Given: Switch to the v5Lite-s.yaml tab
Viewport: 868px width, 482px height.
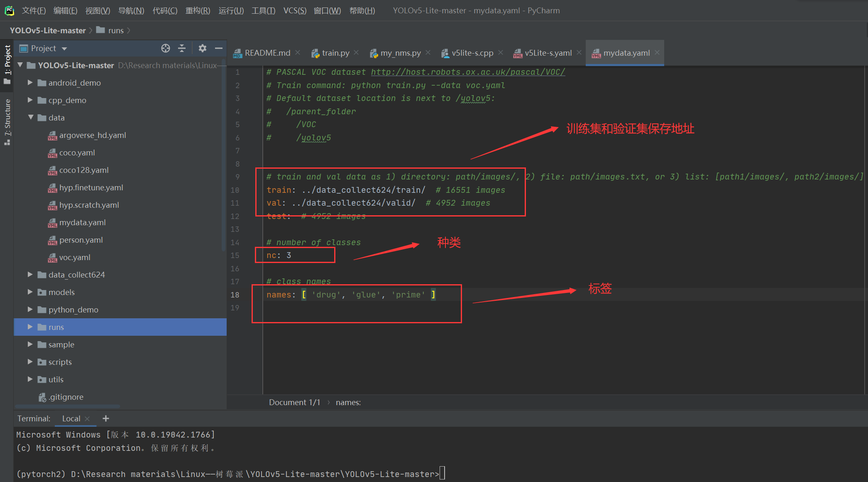Looking at the screenshot, I should coord(548,53).
